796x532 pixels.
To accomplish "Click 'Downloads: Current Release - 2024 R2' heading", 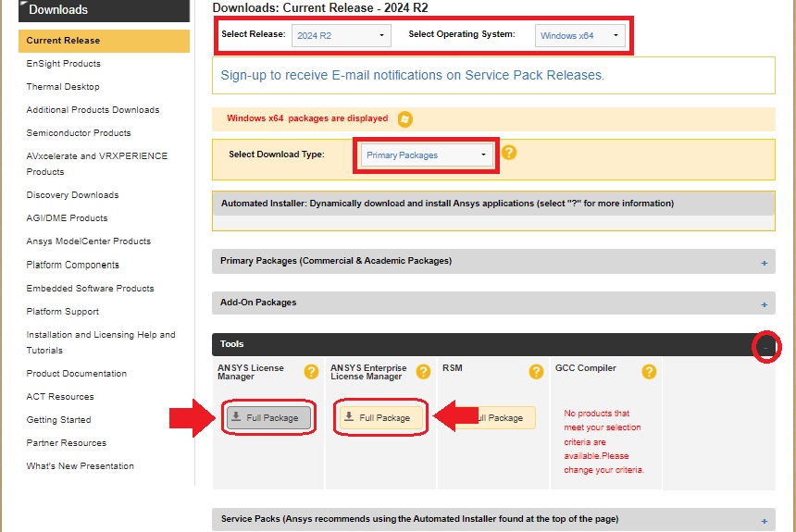I will [320, 8].
